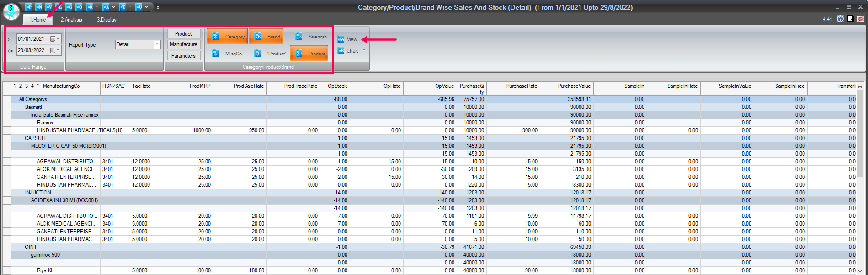Click the T quick access icon
The height and width of the screenshot is (275, 868).
point(122,7)
